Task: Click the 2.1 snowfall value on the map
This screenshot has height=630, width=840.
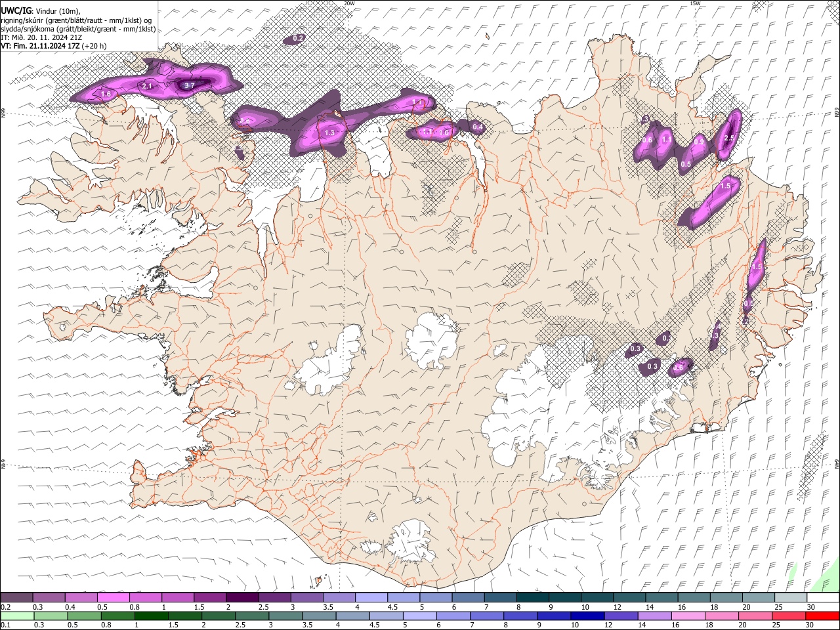Action: tap(147, 86)
